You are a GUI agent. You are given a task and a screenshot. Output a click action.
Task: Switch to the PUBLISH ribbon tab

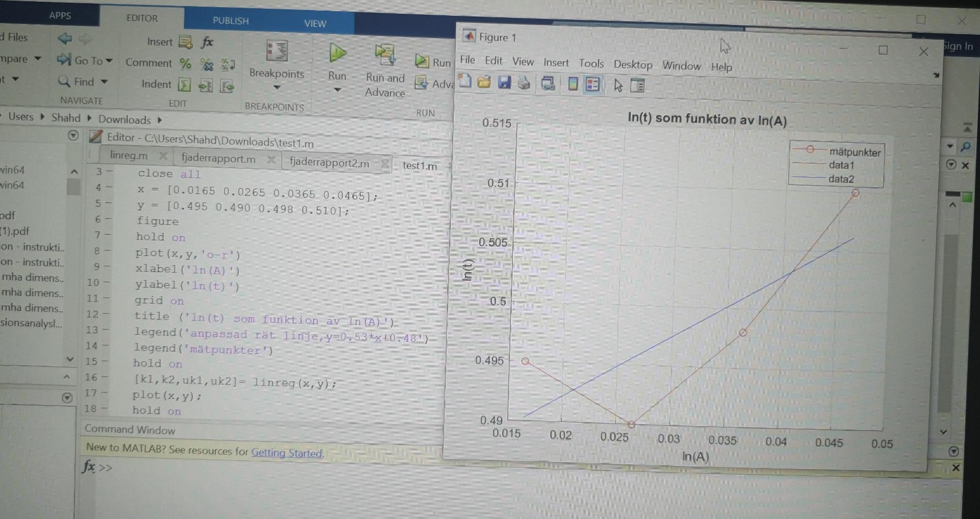tap(231, 21)
